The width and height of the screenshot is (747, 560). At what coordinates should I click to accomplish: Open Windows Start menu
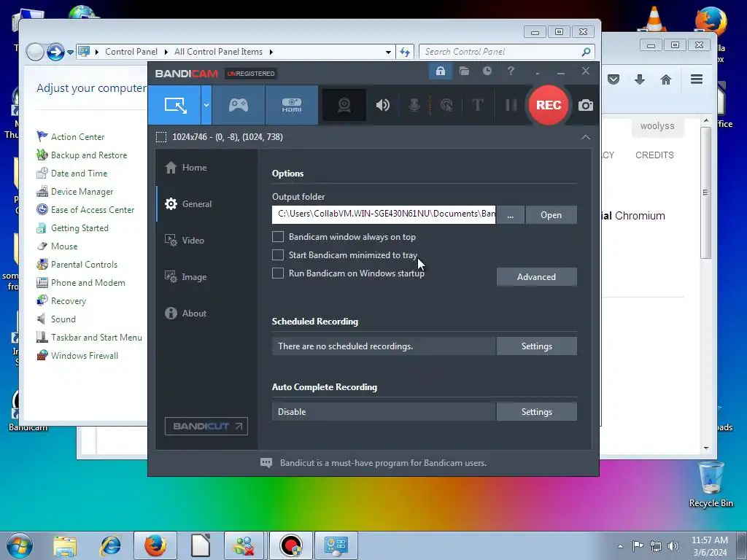point(19,545)
